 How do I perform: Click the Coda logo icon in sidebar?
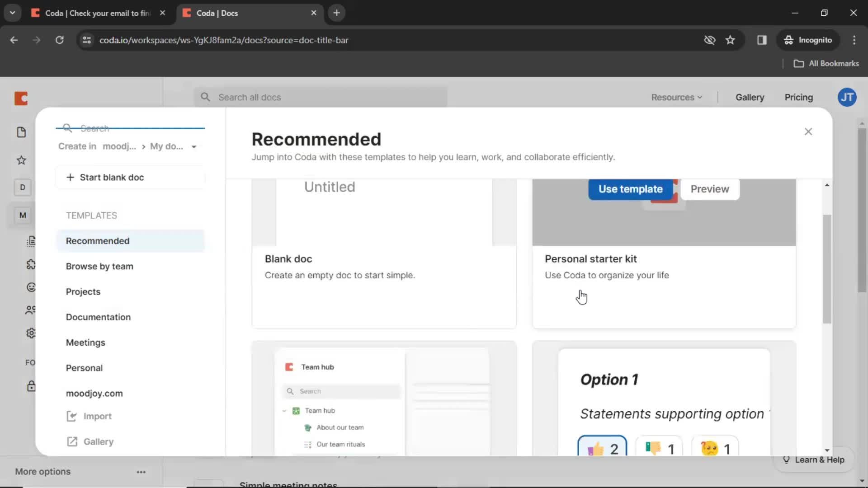click(20, 97)
